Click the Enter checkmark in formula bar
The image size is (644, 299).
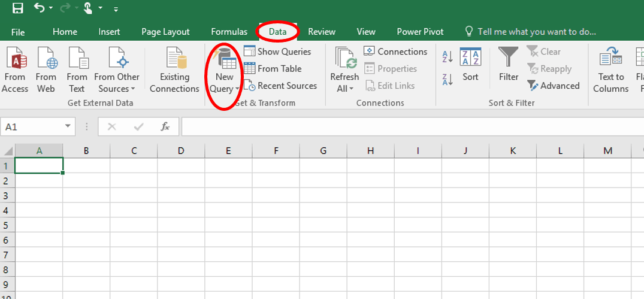[138, 127]
